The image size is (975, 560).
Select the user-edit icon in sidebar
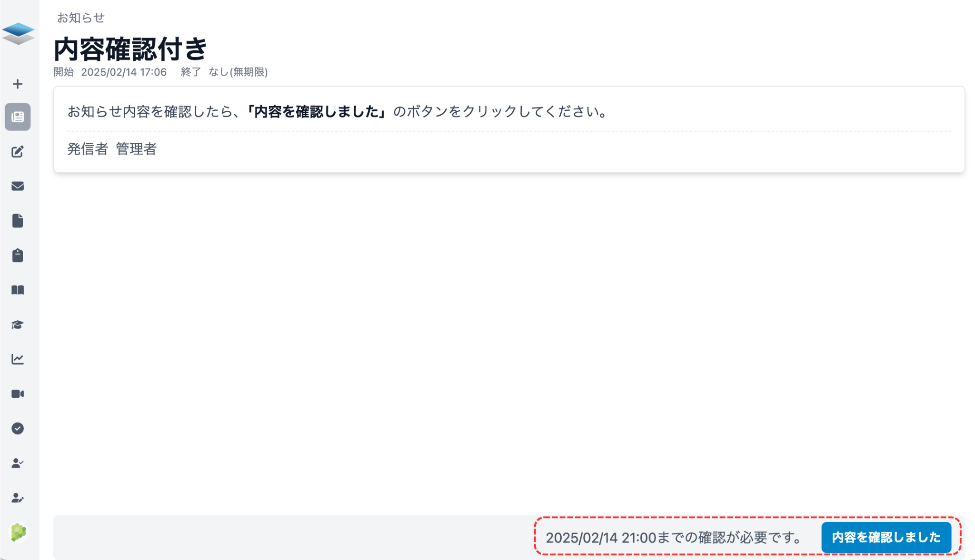click(x=18, y=498)
